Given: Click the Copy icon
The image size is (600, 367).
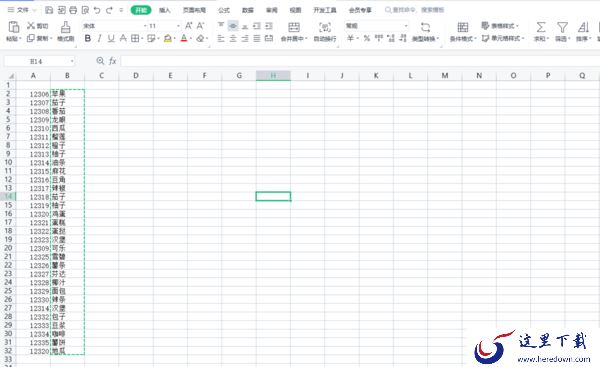Looking at the screenshot, I should [x=31, y=38].
